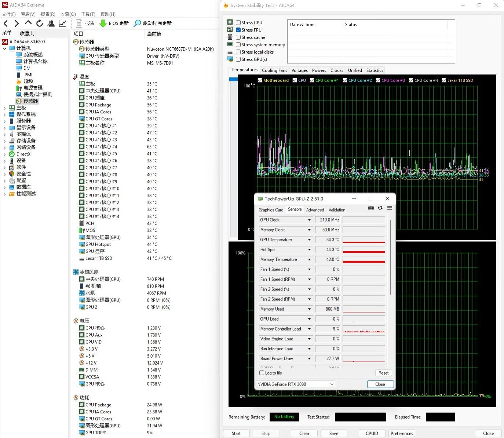The width and height of the screenshot is (504, 438).
Task: Enable the Stress CPU checkbox
Action: click(238, 23)
